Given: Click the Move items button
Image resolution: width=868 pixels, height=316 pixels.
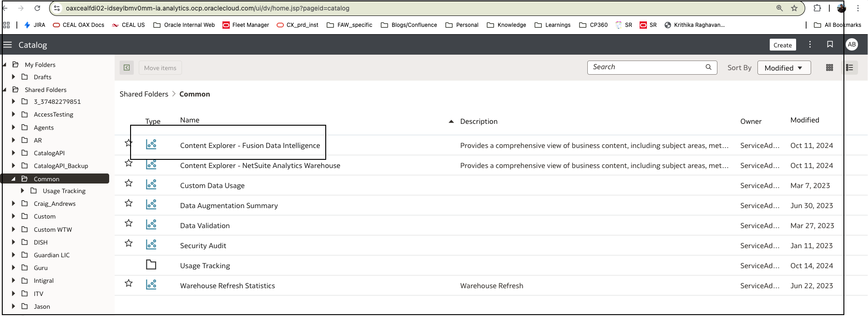Looking at the screenshot, I should point(160,68).
